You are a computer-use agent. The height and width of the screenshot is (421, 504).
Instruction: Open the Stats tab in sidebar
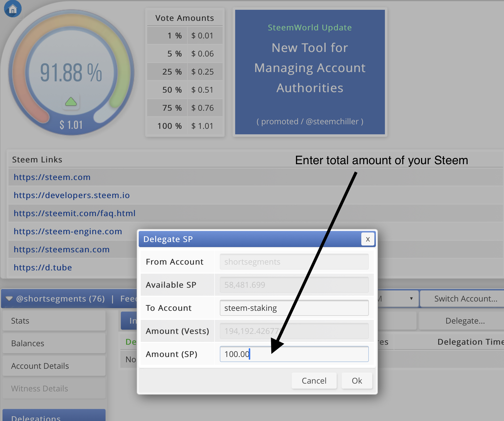click(54, 321)
